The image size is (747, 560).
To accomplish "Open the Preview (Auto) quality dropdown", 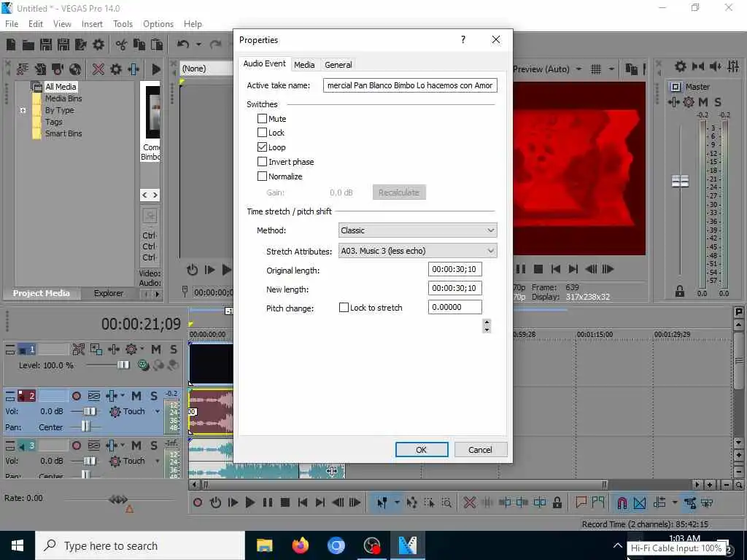I will [578, 69].
